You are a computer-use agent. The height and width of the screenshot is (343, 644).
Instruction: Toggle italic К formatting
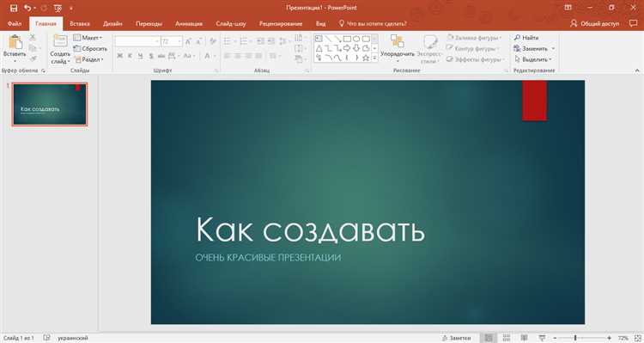131,56
